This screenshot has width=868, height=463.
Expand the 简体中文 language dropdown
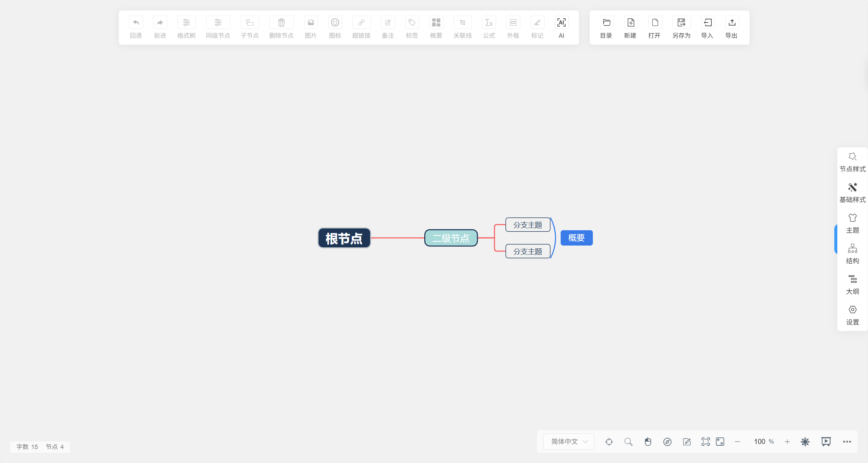pos(569,442)
